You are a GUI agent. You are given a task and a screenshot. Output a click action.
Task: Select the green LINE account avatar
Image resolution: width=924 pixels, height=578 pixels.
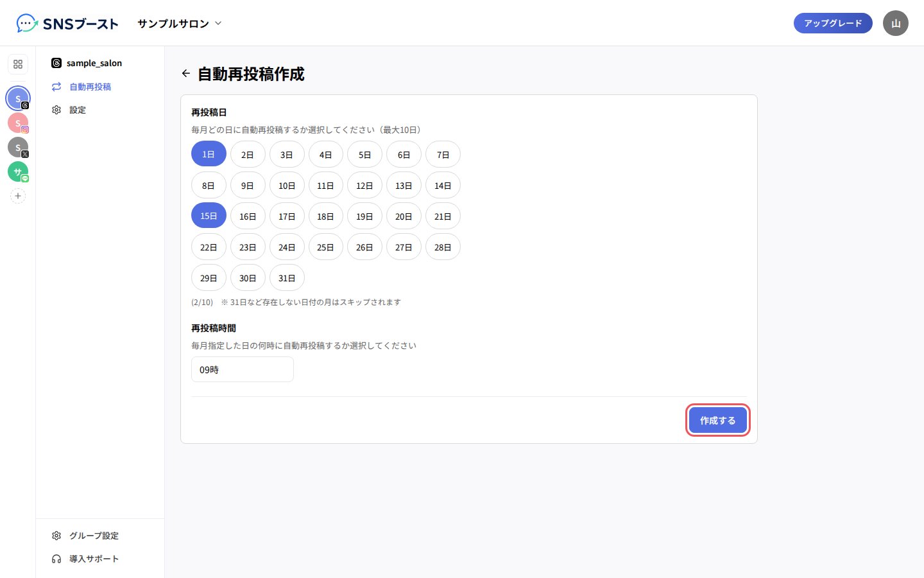[x=18, y=171]
